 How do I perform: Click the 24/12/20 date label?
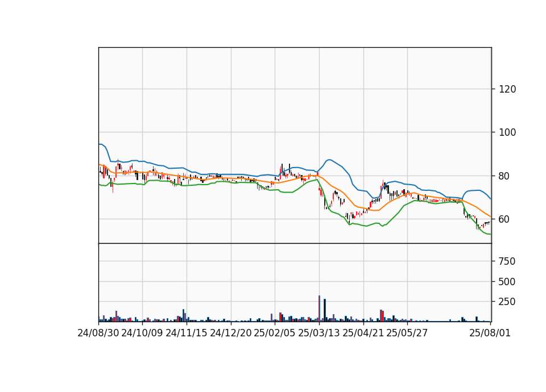click(x=230, y=333)
